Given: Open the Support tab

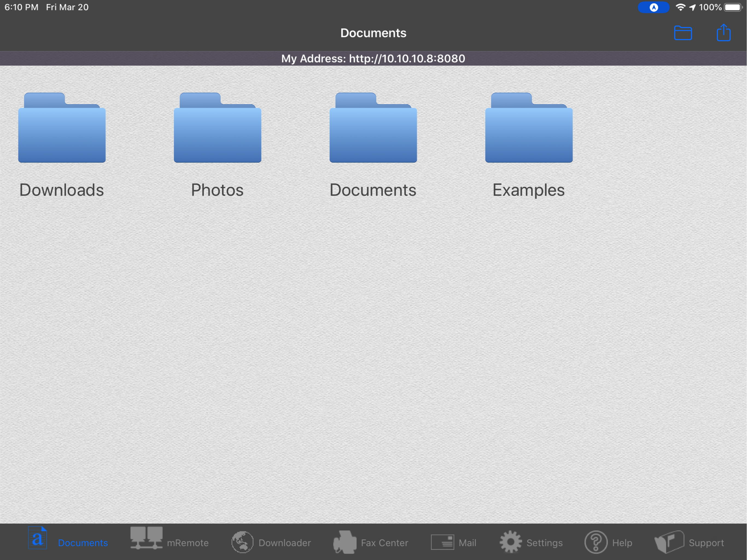Looking at the screenshot, I should (689, 542).
